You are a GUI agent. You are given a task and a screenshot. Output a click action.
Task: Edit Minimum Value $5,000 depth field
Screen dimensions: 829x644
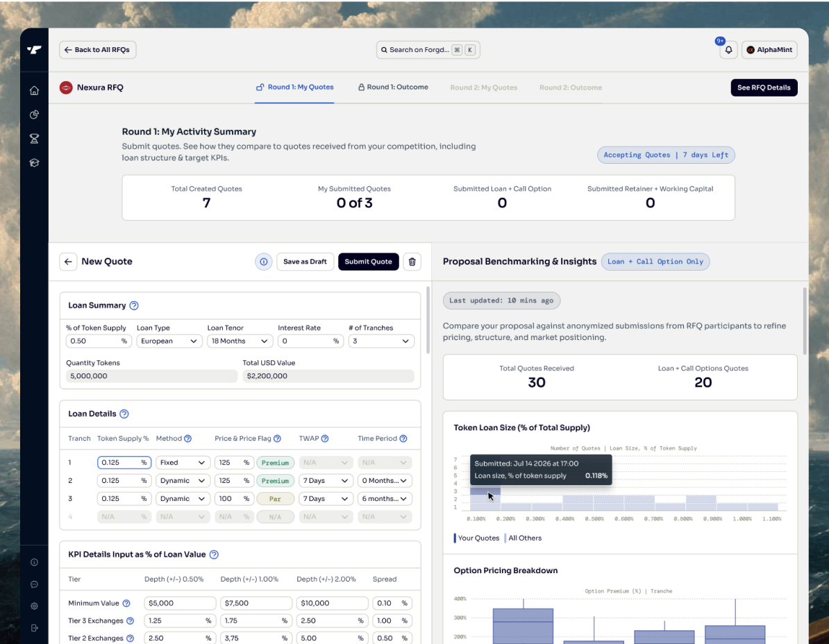180,603
